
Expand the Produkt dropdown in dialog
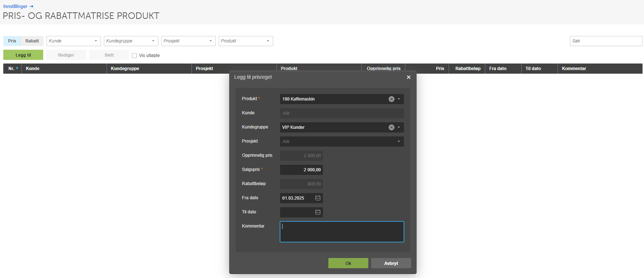(399, 99)
